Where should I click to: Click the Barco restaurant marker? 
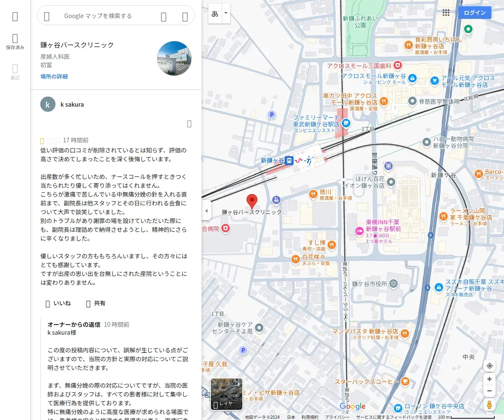pyautogui.click(x=479, y=173)
